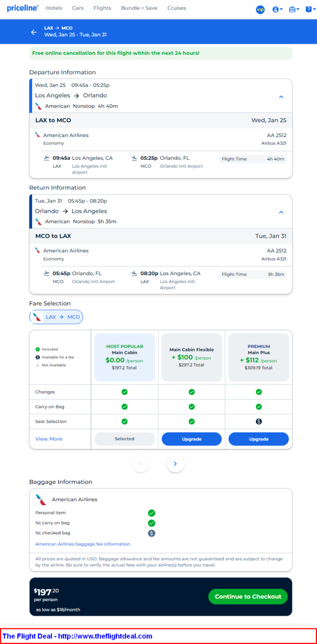The width and height of the screenshot is (317, 644).
Task: Click Main Cabin Carry-on Bag checkmark
Action: click(x=124, y=406)
